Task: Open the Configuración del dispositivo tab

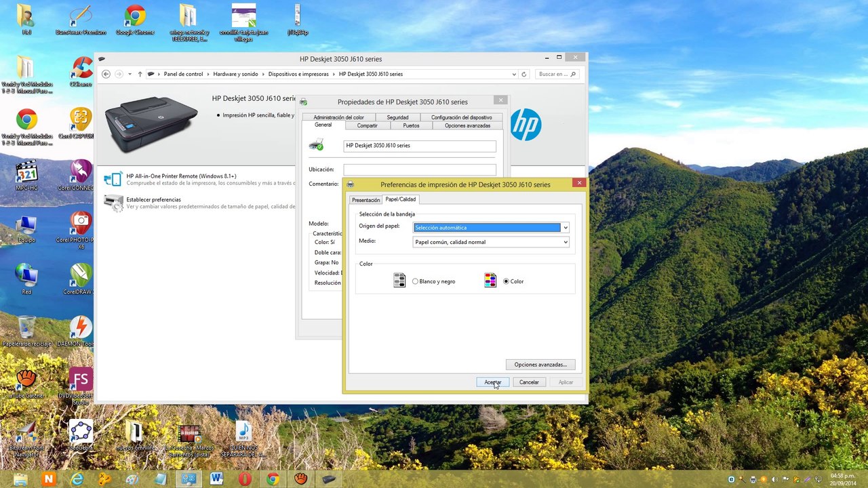Action: 462,117
